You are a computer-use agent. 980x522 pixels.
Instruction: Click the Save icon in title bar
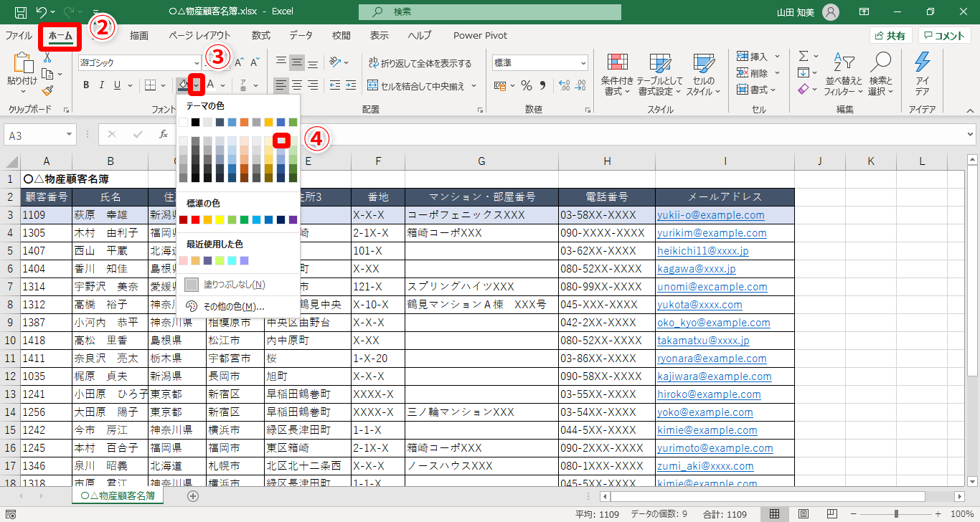[21, 12]
